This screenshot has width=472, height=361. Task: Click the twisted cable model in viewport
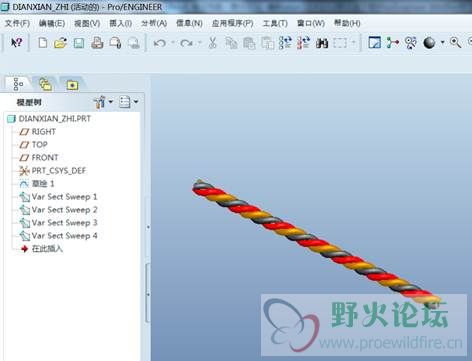pos(316,243)
